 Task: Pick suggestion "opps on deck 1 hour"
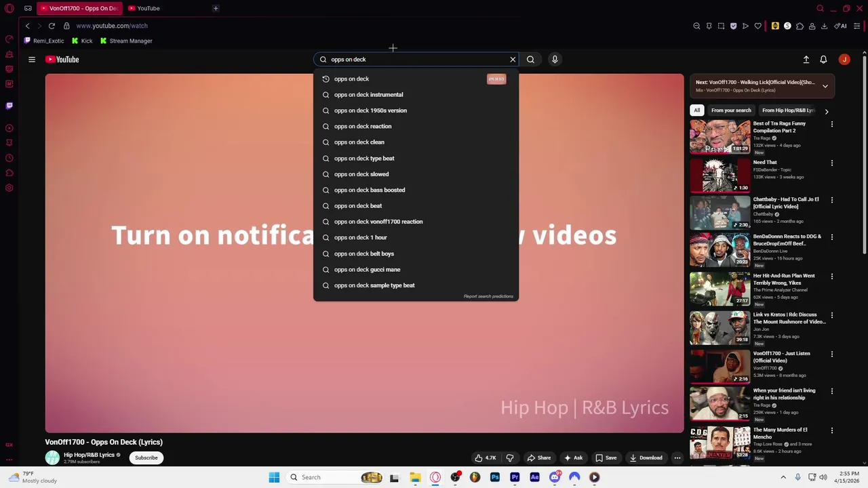pyautogui.click(x=416, y=237)
